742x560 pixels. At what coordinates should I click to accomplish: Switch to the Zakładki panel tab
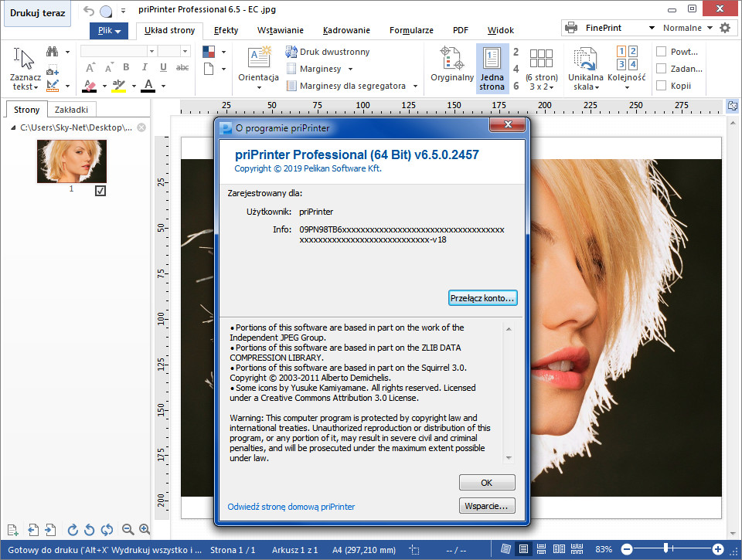pyautogui.click(x=71, y=110)
